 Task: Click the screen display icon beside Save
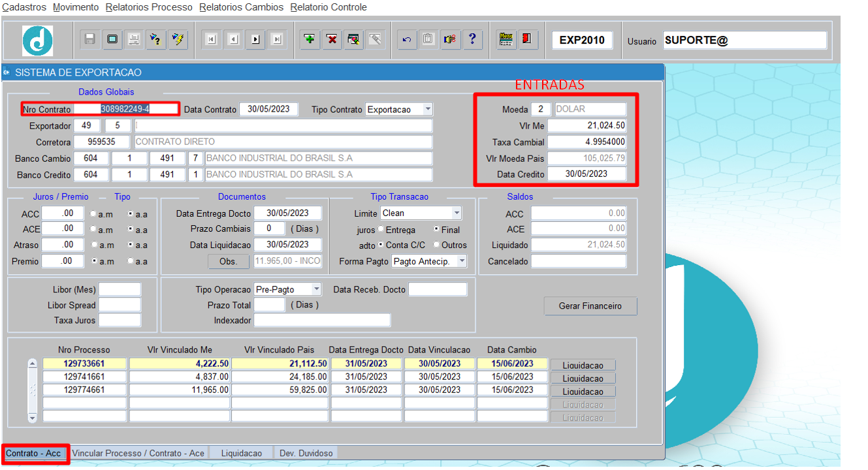point(112,39)
